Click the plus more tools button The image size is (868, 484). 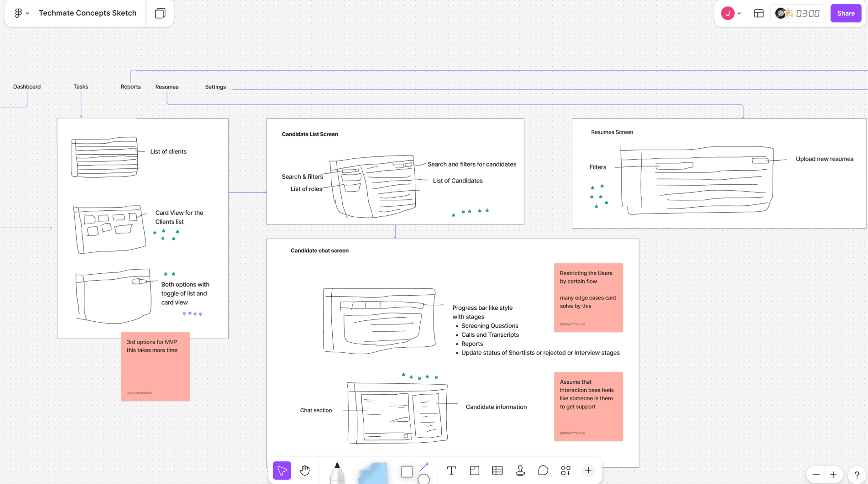(588, 470)
